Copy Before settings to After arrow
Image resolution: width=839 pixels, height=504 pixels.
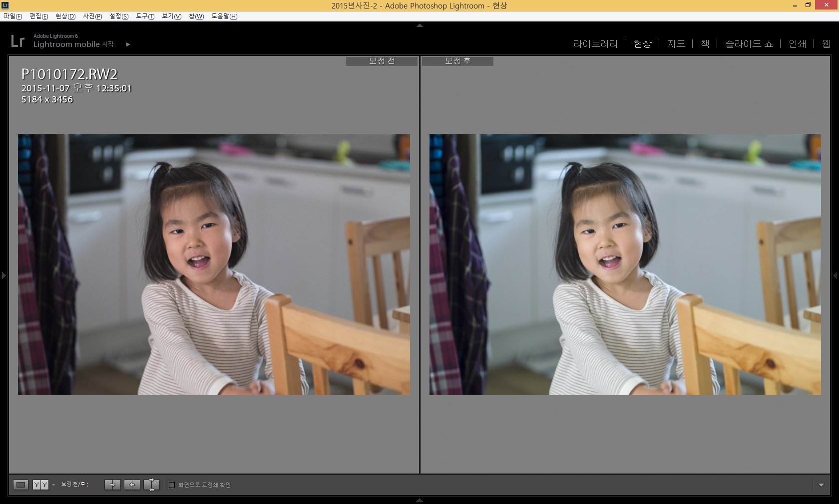pos(112,485)
